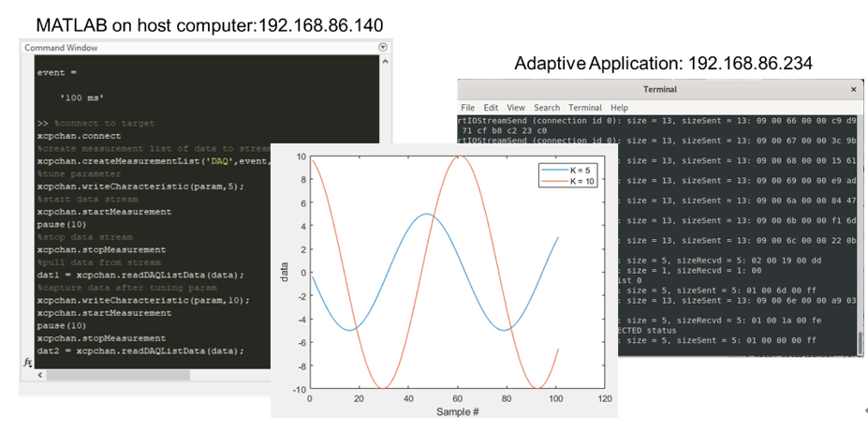868x433 pixels.
Task: Open the Help menu in Terminal
Action: 619,108
